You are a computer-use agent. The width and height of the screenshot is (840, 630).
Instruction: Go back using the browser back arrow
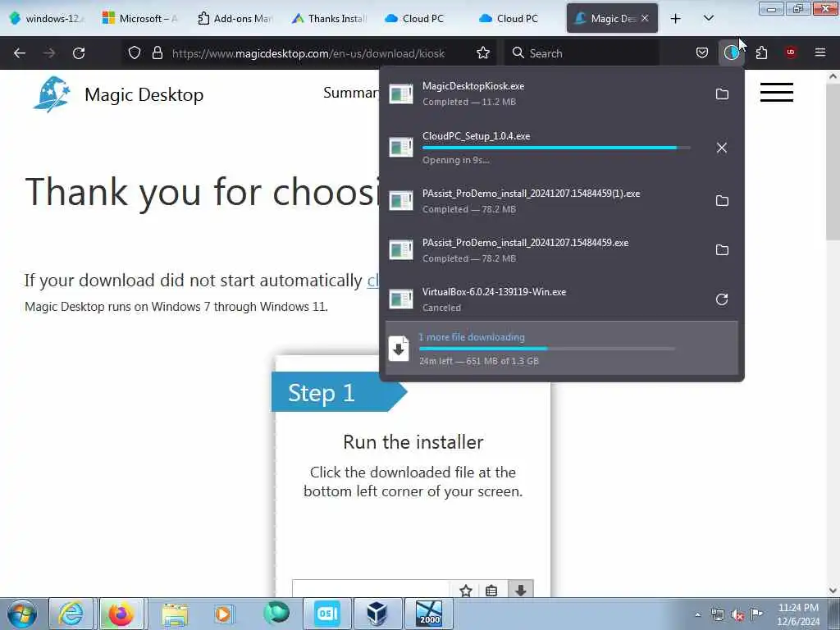pos(20,53)
